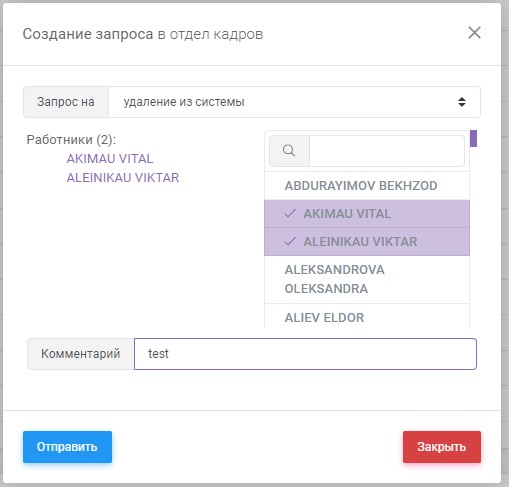Select ALIEV ELDOR in the list
The width and height of the screenshot is (509, 487).
(367, 317)
